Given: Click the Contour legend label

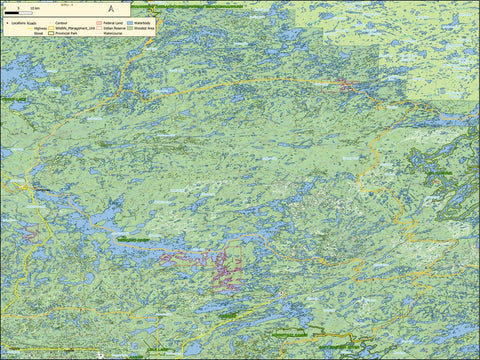Looking at the screenshot, I should point(61,23).
